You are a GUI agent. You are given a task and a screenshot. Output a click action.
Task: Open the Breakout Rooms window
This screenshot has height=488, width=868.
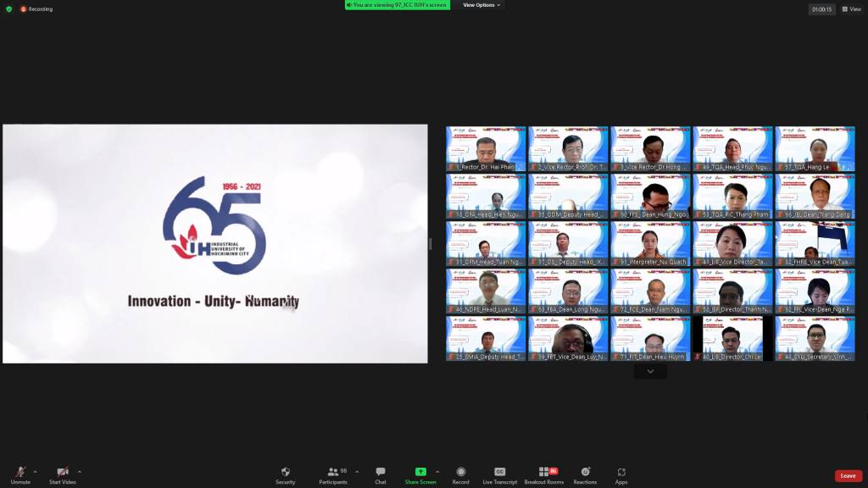tap(544, 475)
